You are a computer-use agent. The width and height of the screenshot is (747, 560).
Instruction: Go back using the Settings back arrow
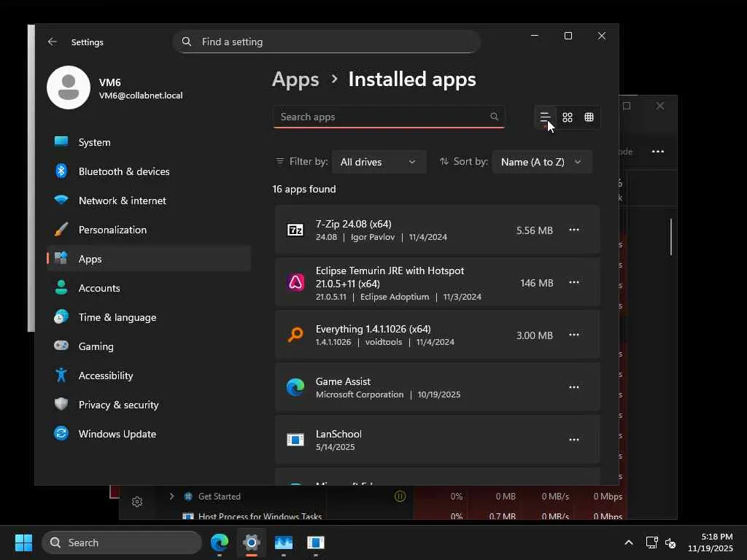point(53,42)
